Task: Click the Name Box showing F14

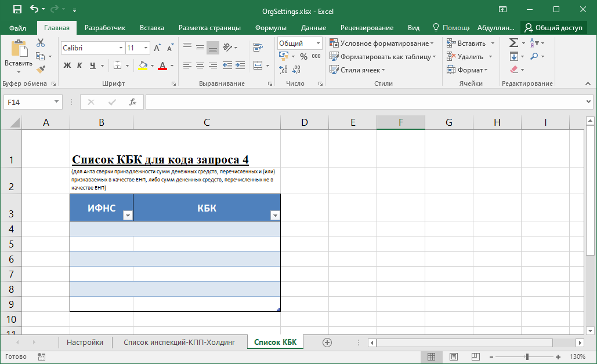Action: [x=28, y=102]
